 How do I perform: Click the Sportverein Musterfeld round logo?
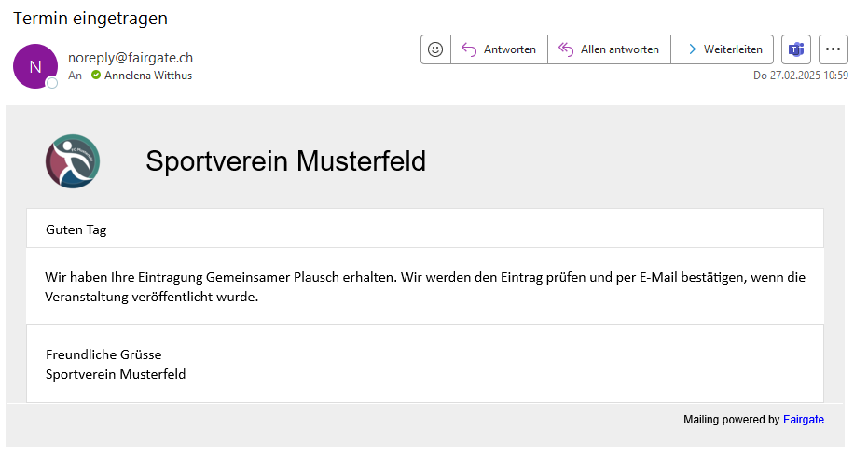click(73, 161)
